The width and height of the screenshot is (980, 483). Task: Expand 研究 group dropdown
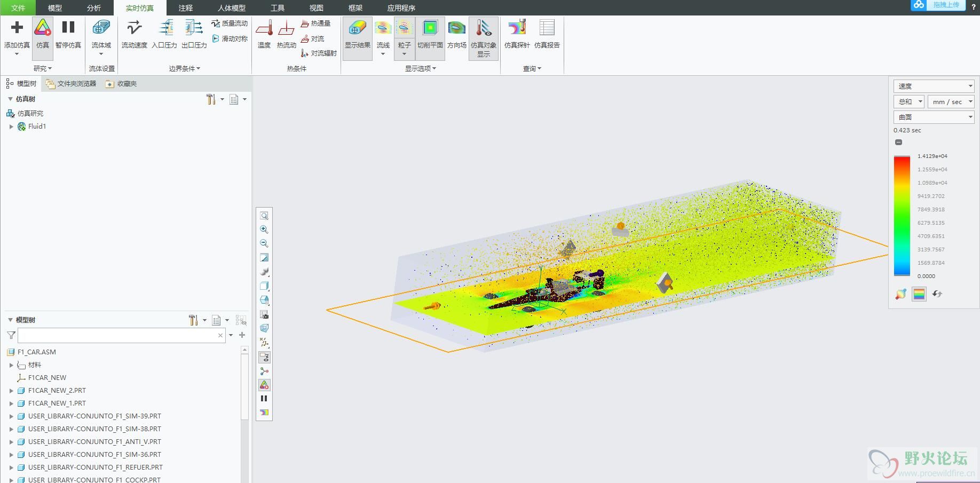point(43,68)
